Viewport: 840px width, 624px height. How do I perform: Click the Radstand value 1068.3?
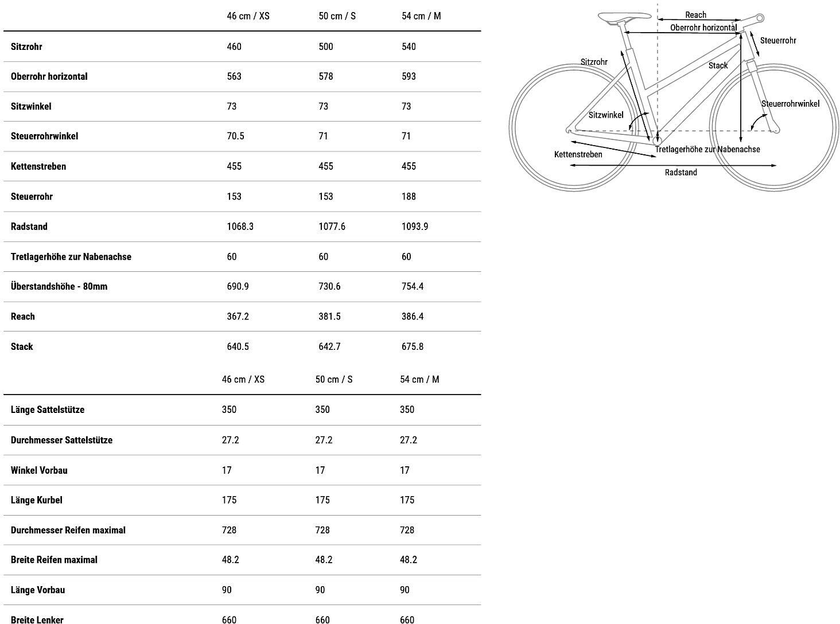coord(240,227)
